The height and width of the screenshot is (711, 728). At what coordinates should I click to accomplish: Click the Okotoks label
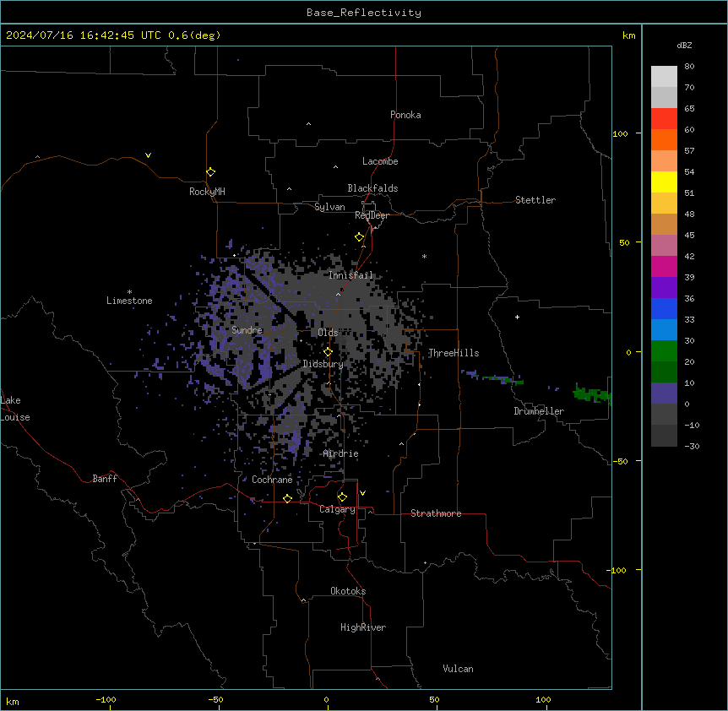[348, 591]
